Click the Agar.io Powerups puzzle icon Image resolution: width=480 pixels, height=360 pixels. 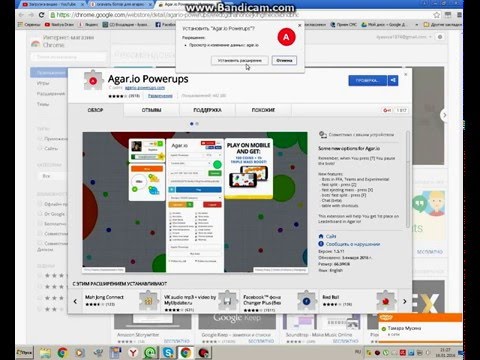coord(93,80)
